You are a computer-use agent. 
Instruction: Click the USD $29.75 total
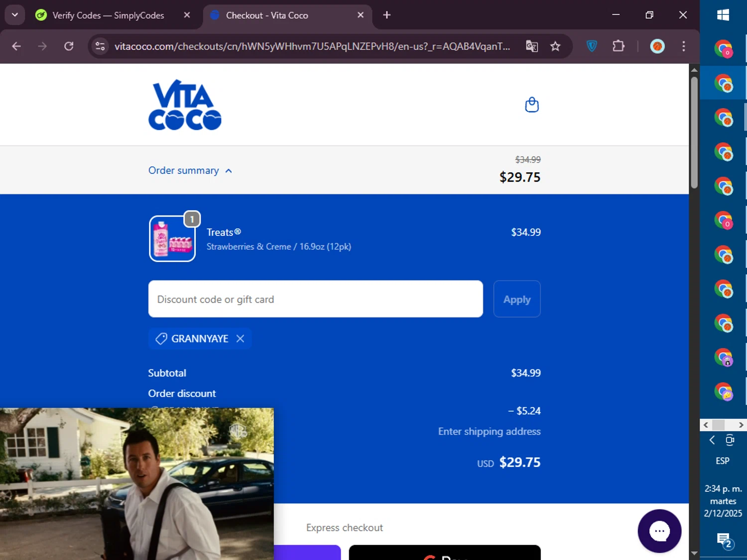point(508,462)
